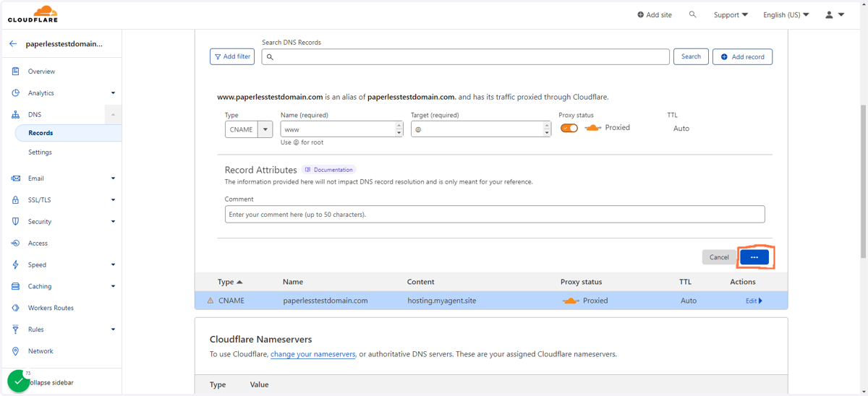This screenshot has width=868, height=396.
Task: Click the Network location pin icon
Action: [x=15, y=351]
